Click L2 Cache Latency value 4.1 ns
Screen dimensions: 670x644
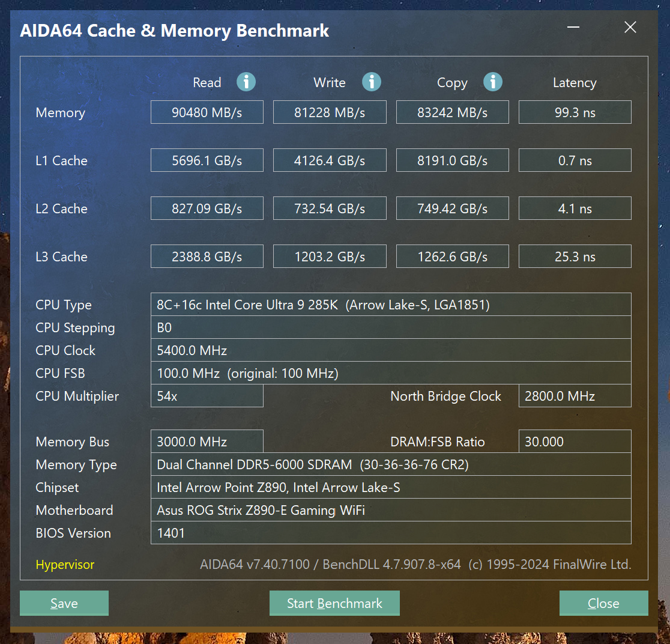click(x=575, y=208)
